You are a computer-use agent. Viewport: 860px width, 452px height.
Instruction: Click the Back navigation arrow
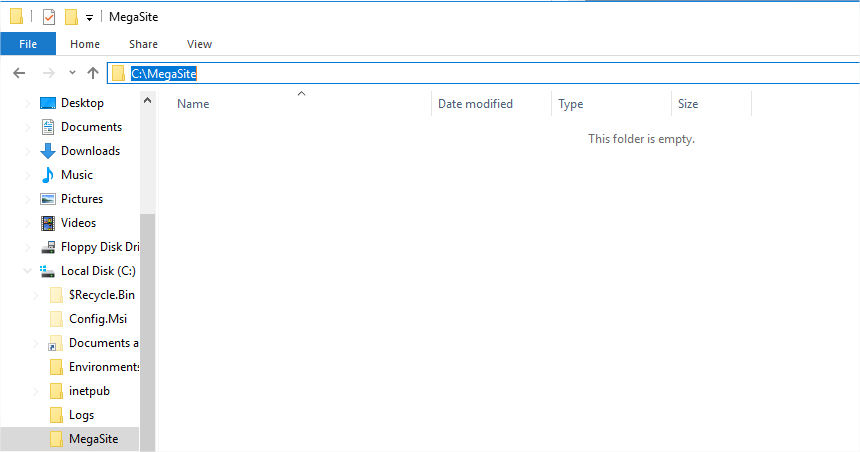[x=19, y=73]
